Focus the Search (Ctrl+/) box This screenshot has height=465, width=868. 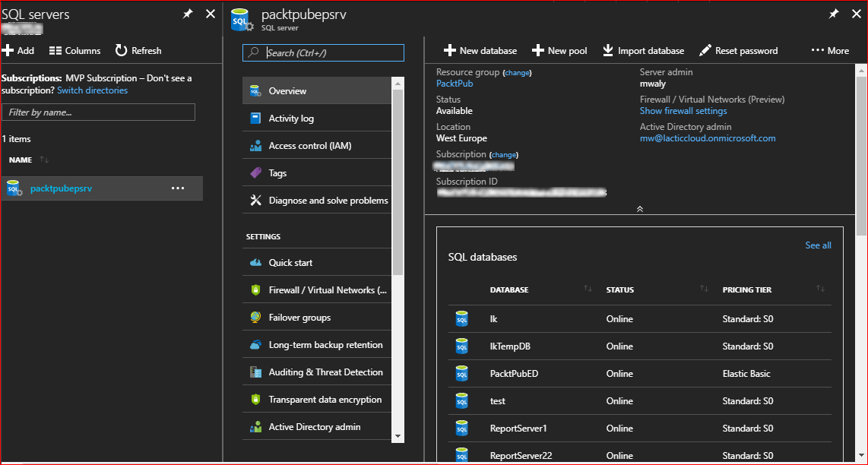pyautogui.click(x=323, y=52)
